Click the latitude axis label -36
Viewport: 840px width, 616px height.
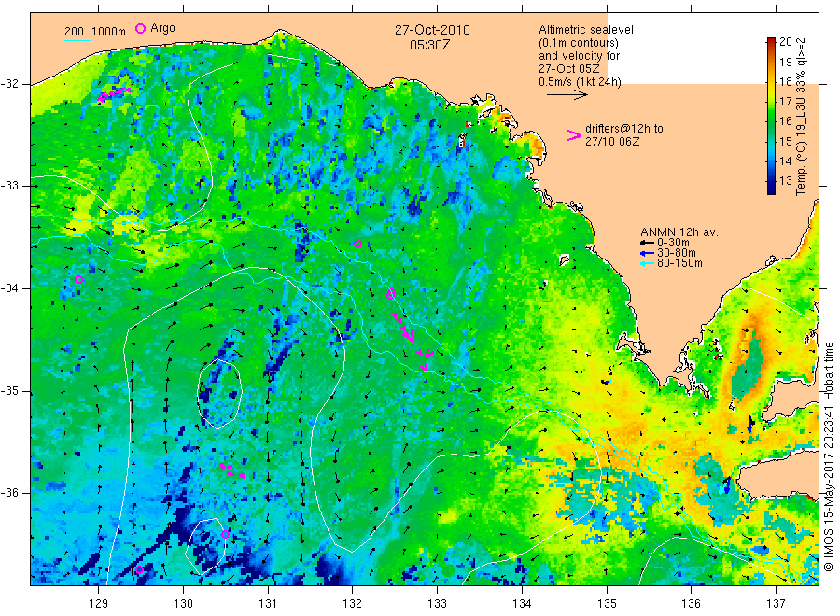click(10, 492)
